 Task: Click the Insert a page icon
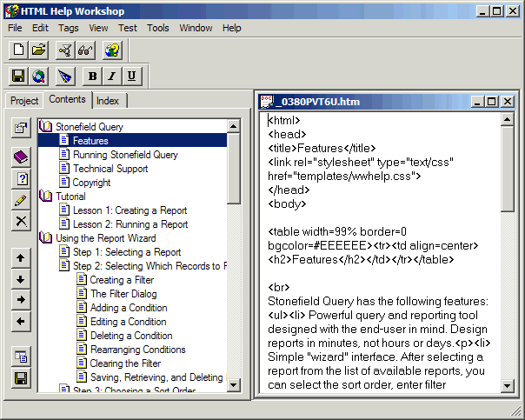pyautogui.click(x=21, y=179)
